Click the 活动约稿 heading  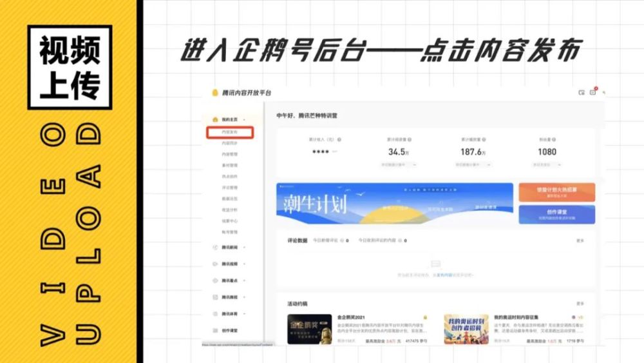coord(297,304)
